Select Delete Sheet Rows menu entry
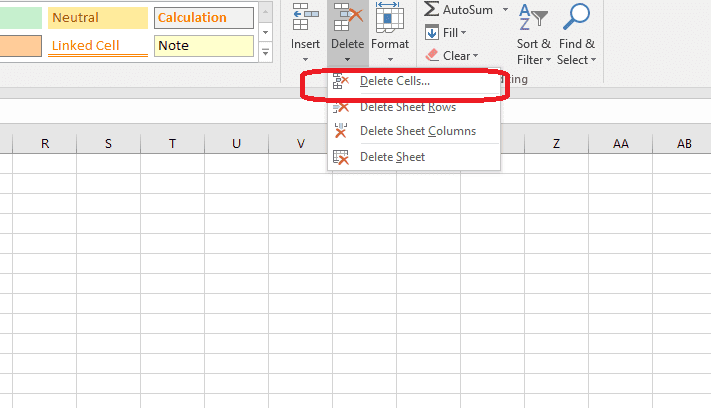711x408 pixels. [407, 107]
